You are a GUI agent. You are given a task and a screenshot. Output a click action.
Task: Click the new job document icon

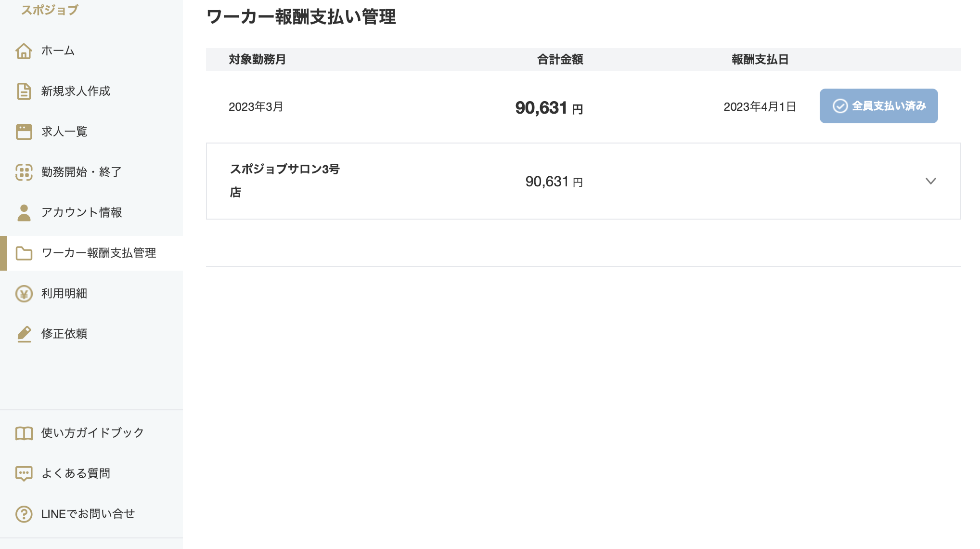pos(24,91)
